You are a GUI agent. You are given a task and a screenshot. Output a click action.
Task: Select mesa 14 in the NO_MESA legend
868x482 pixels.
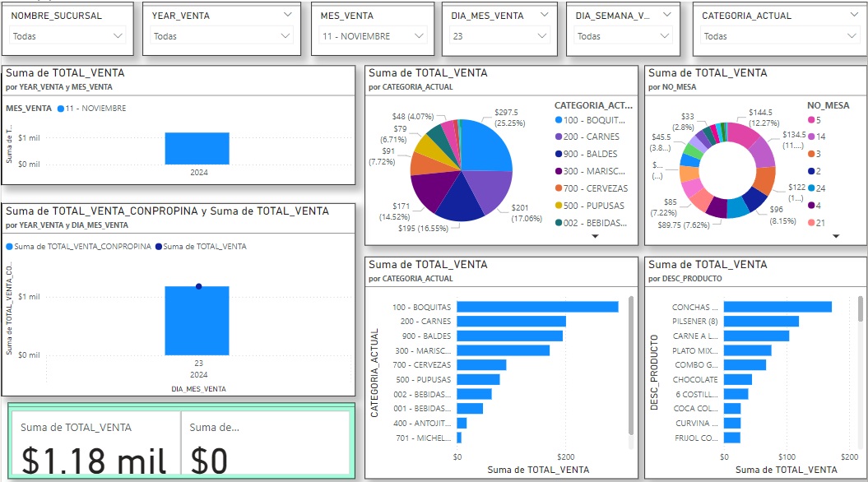[810, 137]
